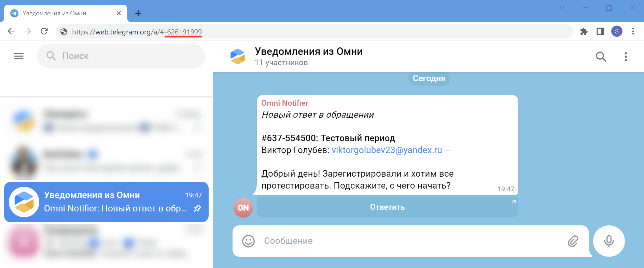
Task: Go forward in browser history
Action: click(28, 31)
